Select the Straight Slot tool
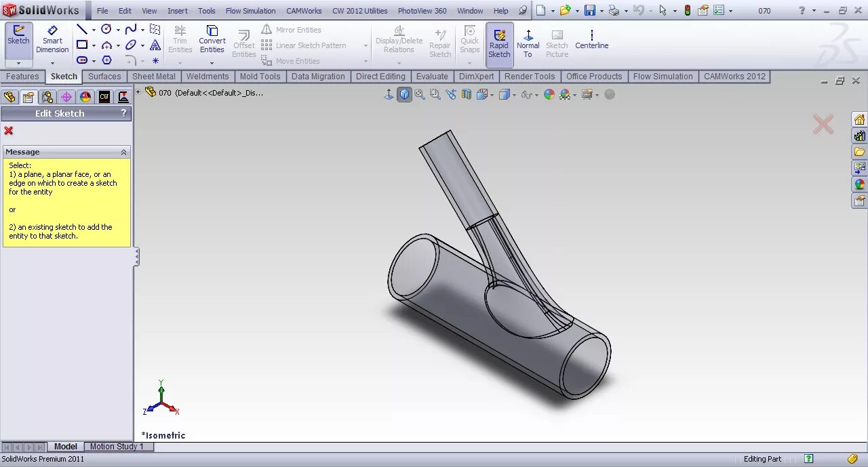 point(81,60)
